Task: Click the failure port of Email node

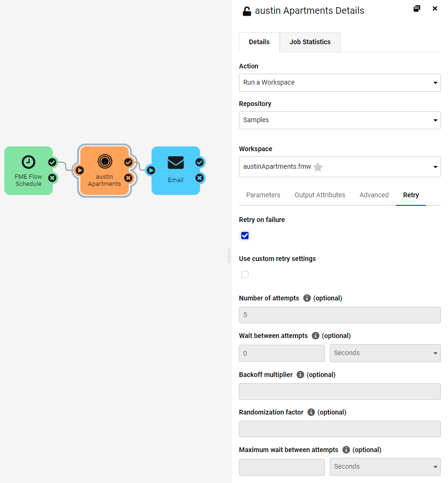Action: [x=200, y=178]
